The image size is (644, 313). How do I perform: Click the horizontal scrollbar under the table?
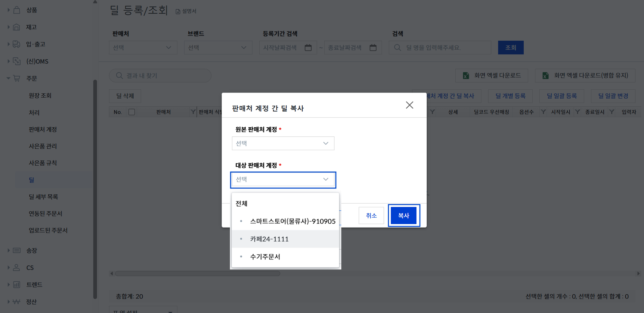pyautogui.click(x=197, y=273)
